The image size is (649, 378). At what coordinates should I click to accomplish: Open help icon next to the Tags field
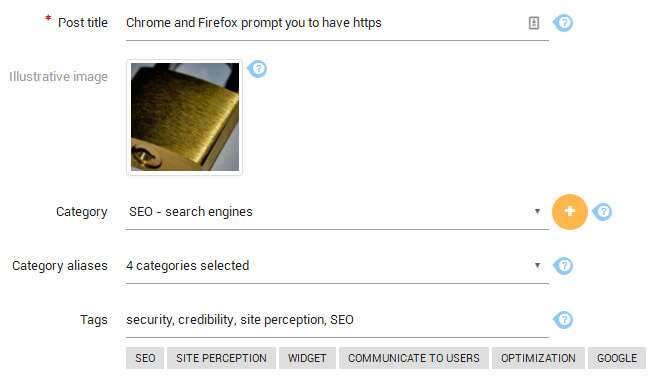[563, 320]
